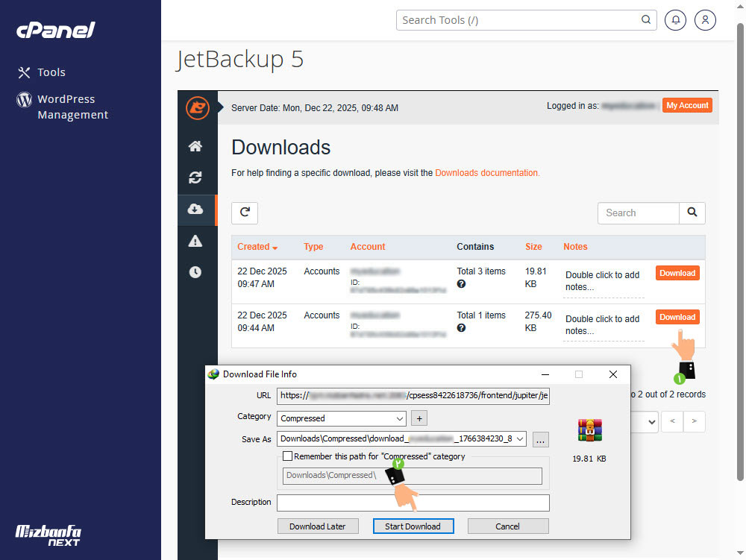Open the Tools entry in cPanel sidebar

click(50, 72)
